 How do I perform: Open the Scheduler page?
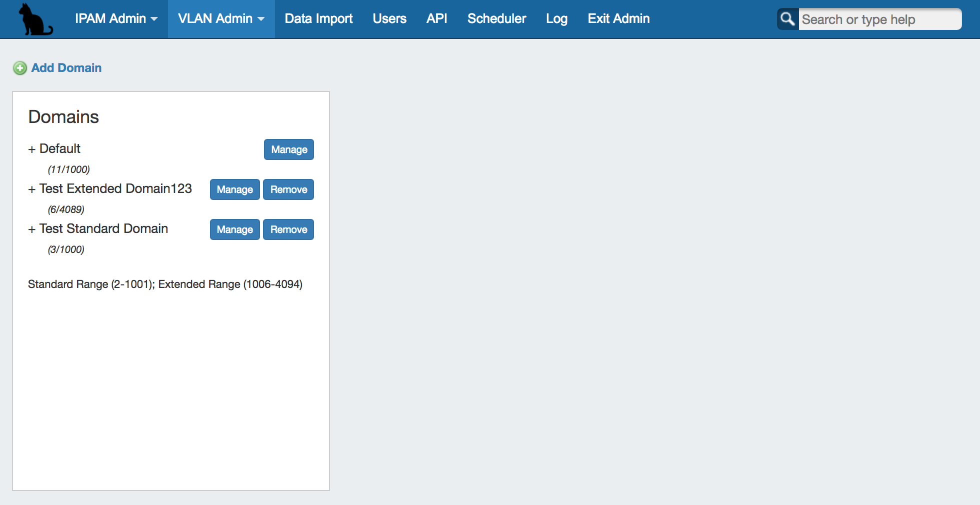pyautogui.click(x=496, y=19)
